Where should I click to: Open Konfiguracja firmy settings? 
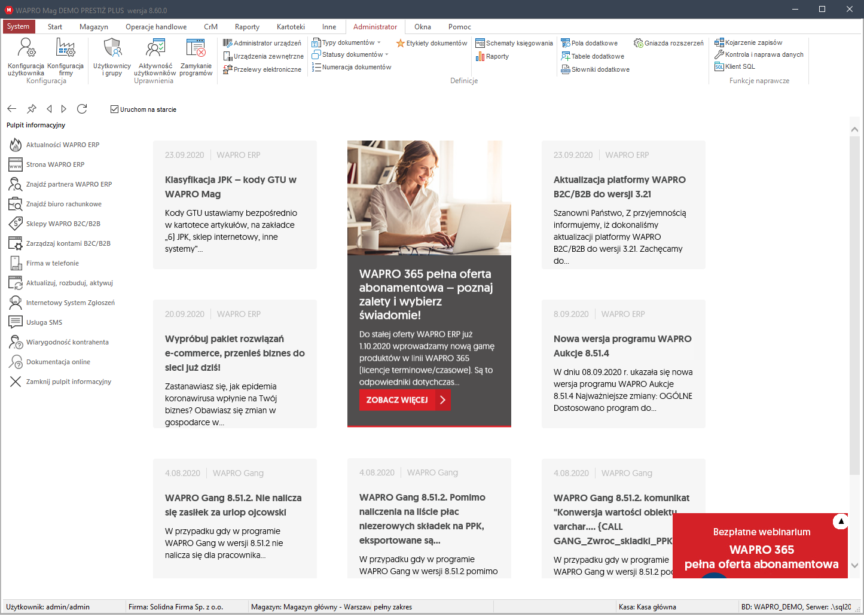coord(65,57)
